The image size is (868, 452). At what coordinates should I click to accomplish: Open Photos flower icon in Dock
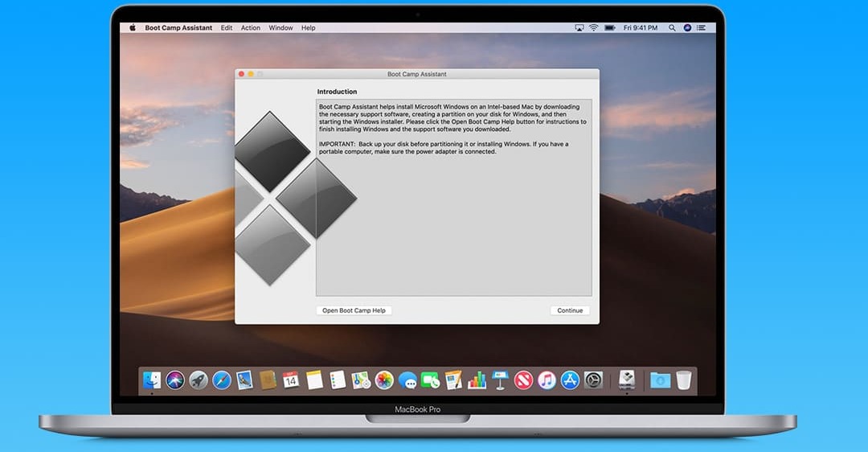(x=384, y=380)
